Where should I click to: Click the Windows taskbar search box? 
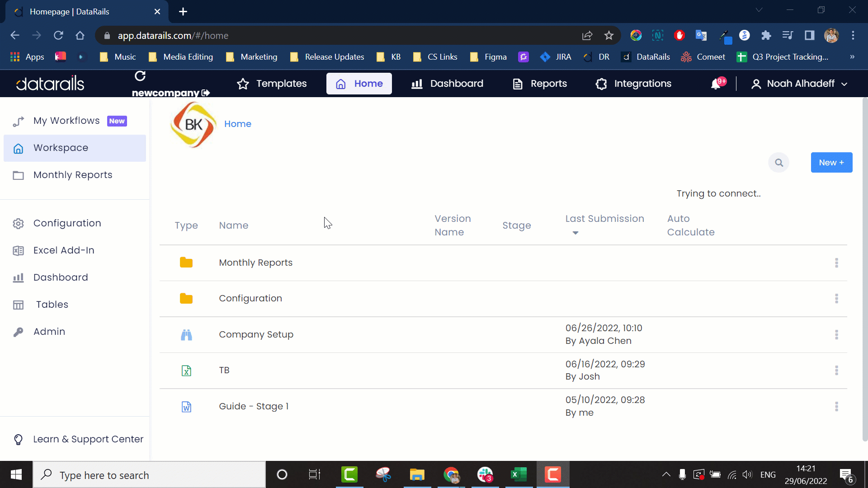coord(149,475)
